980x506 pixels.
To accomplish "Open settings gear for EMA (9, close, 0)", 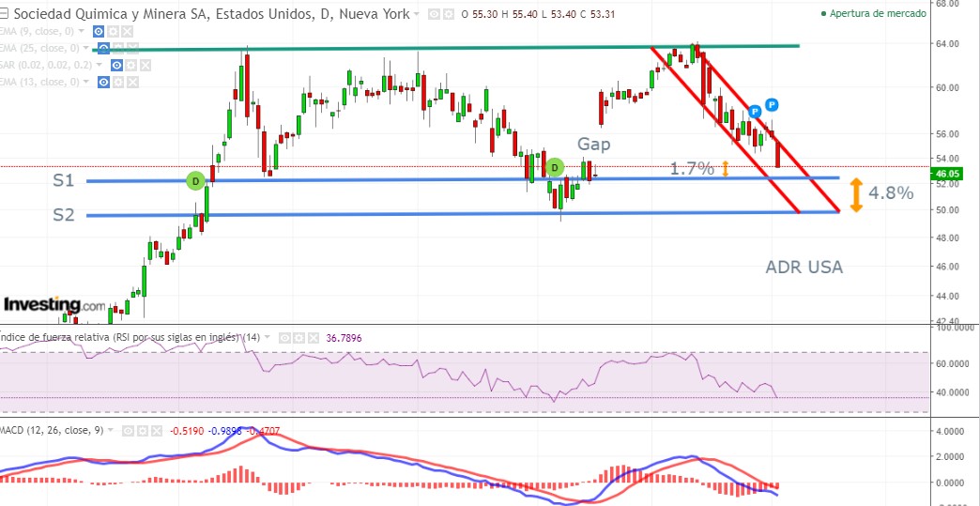I will coord(113,31).
